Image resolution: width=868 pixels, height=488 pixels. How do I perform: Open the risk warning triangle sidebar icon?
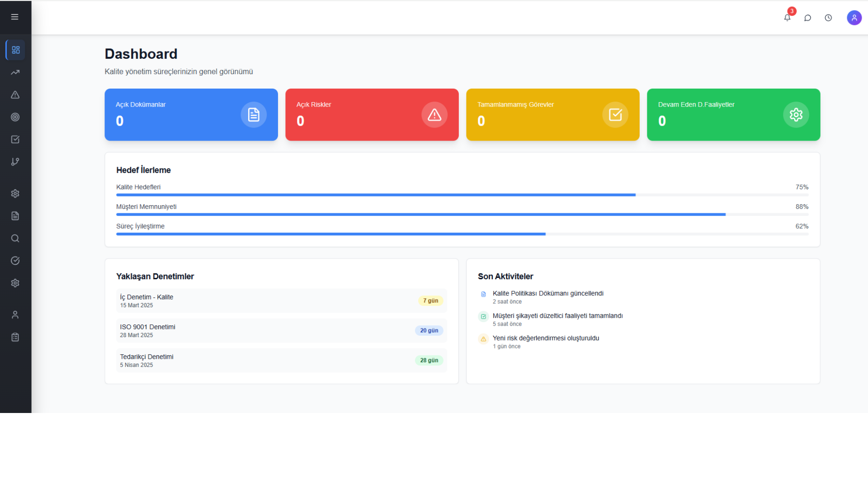click(15, 95)
